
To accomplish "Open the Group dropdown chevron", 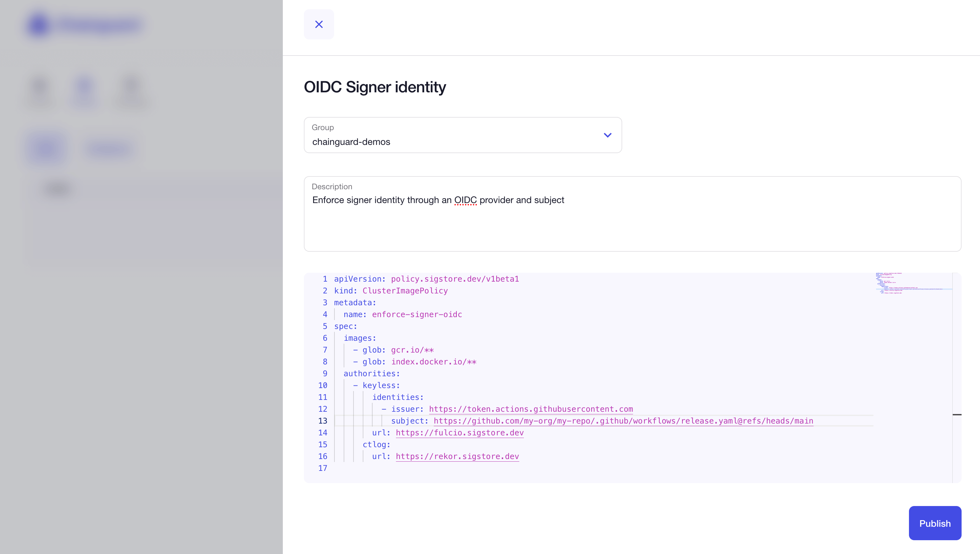I will [607, 135].
